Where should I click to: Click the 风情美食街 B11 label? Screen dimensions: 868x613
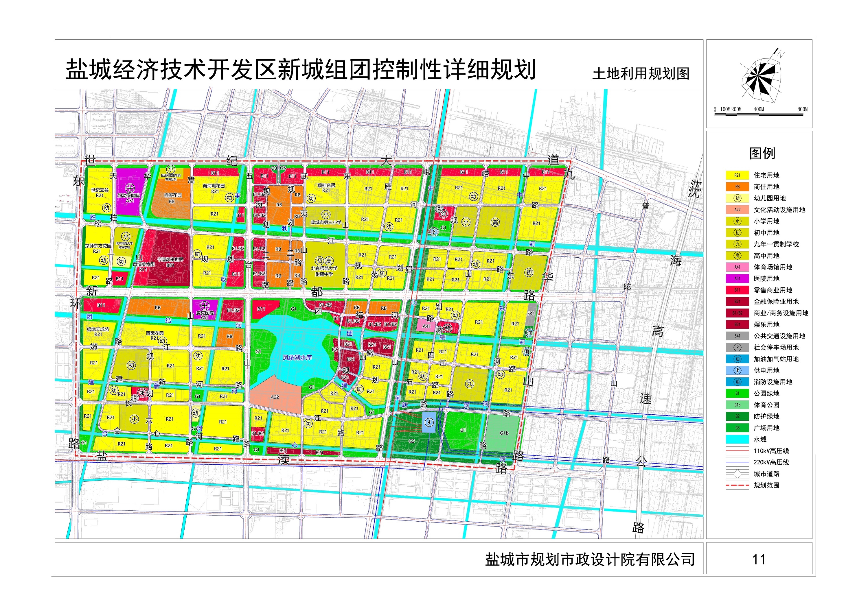tap(144, 267)
